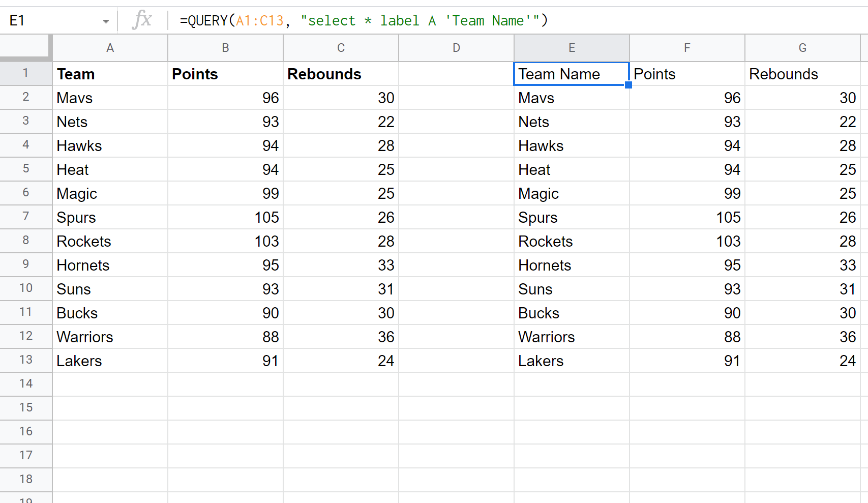868x503 pixels.
Task: Select column E header
Action: 572,47
